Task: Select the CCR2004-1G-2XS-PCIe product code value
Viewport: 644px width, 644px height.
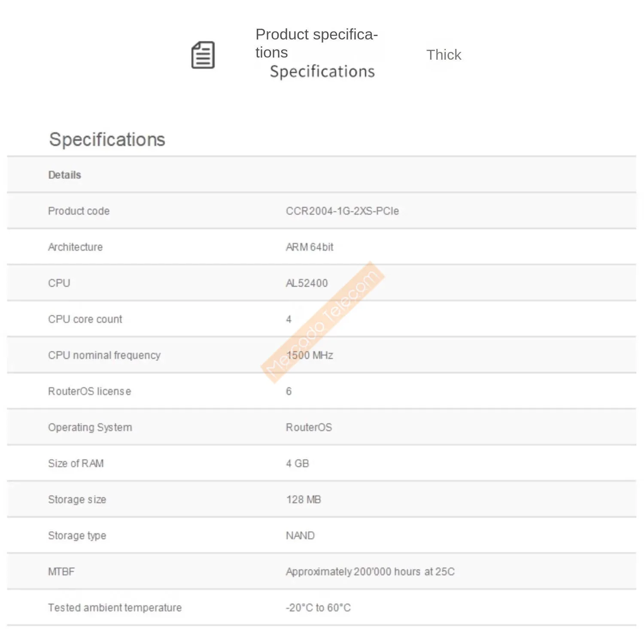Action: pos(342,211)
